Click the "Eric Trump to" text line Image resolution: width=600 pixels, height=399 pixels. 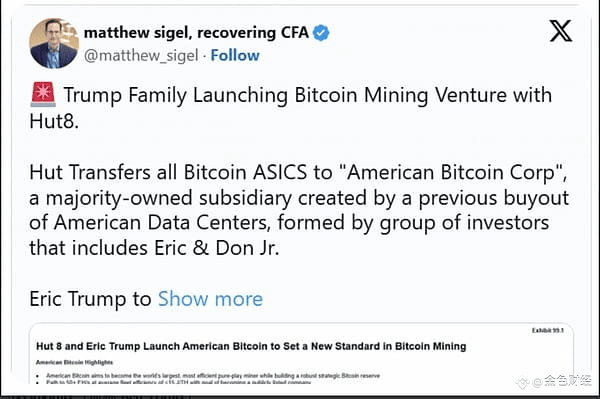pos(90,299)
